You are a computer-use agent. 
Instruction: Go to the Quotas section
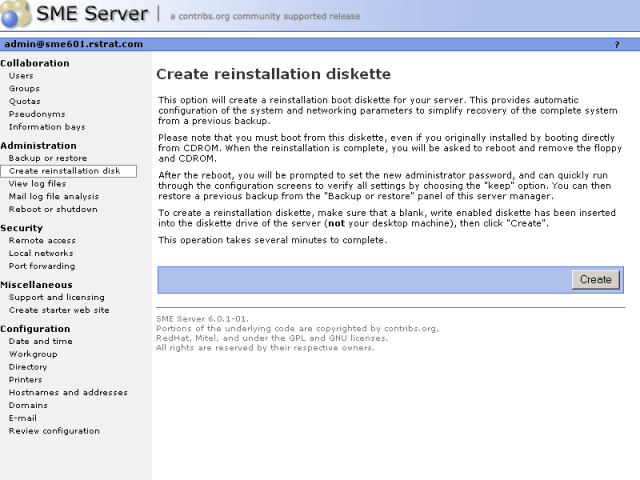click(x=24, y=101)
